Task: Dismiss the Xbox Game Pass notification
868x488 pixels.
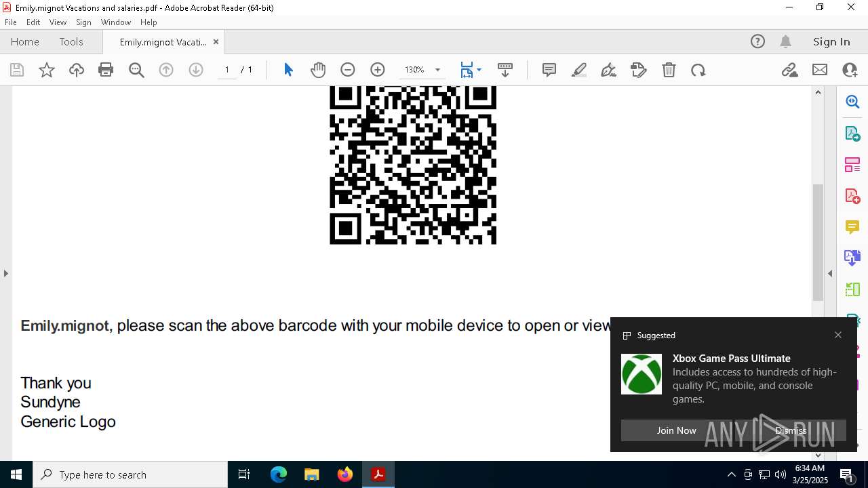Action: [791, 430]
